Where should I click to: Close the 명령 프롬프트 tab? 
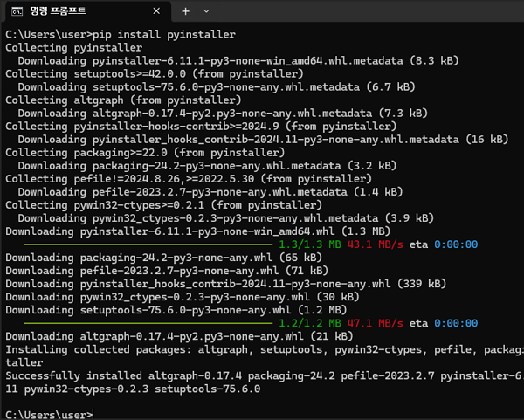[156, 11]
